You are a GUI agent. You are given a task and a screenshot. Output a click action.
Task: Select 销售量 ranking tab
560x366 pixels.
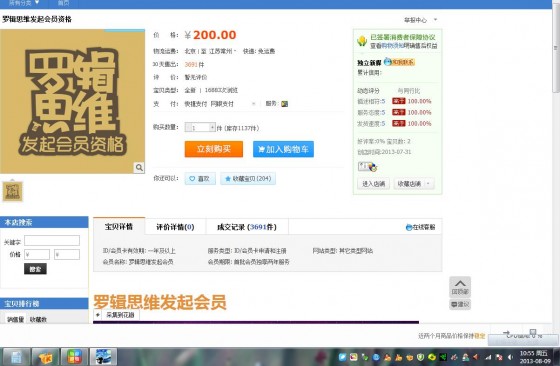tap(15, 319)
